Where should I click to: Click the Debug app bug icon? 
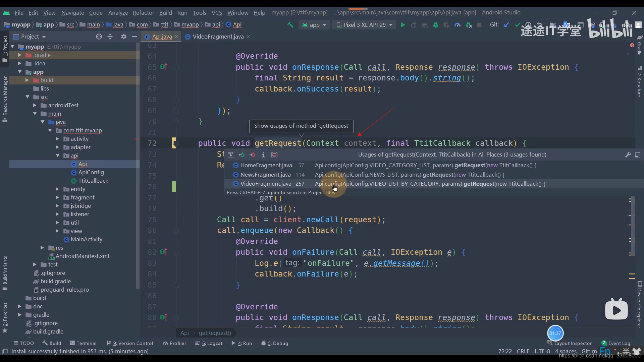tap(436, 25)
